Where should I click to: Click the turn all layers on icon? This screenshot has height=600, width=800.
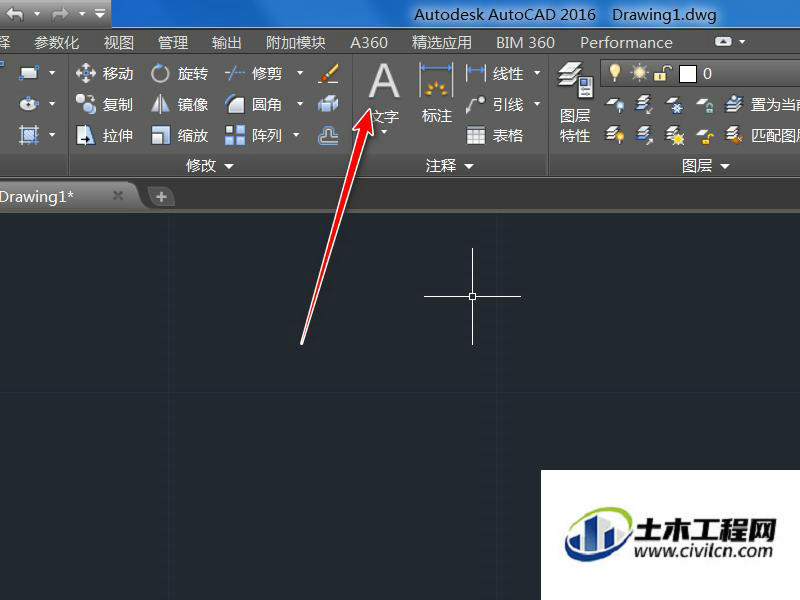[615, 136]
